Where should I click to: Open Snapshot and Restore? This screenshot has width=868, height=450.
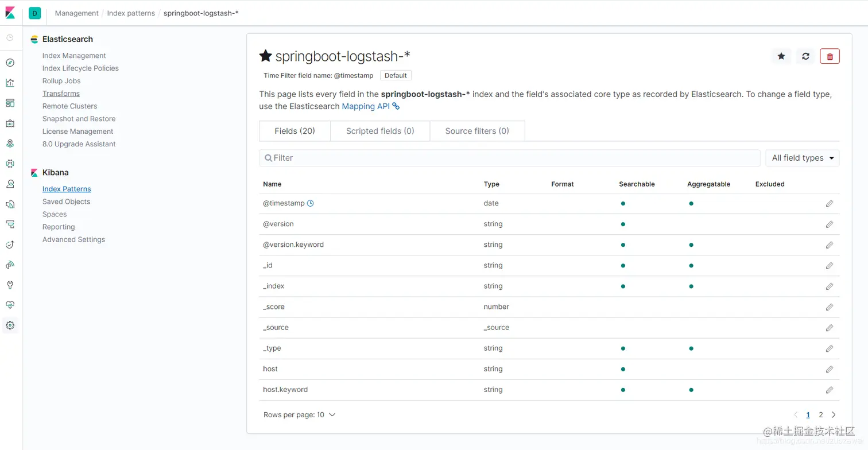tap(79, 119)
